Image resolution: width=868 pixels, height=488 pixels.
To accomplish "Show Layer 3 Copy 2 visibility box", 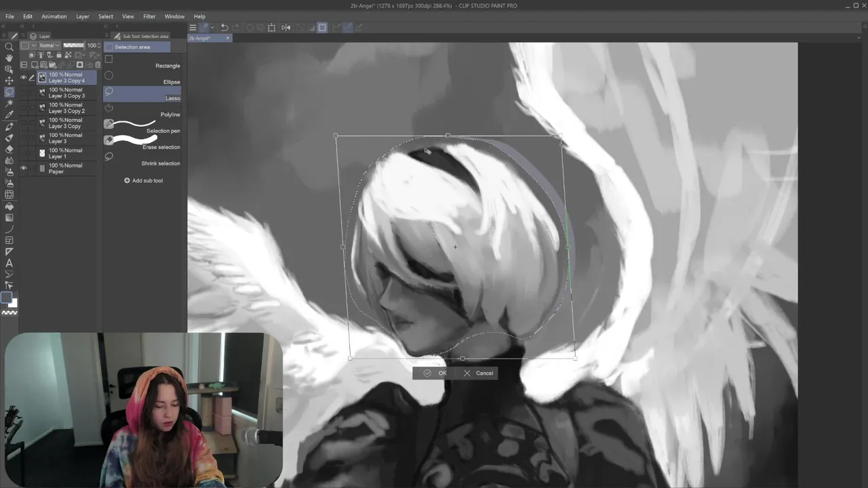I will [x=23, y=108].
